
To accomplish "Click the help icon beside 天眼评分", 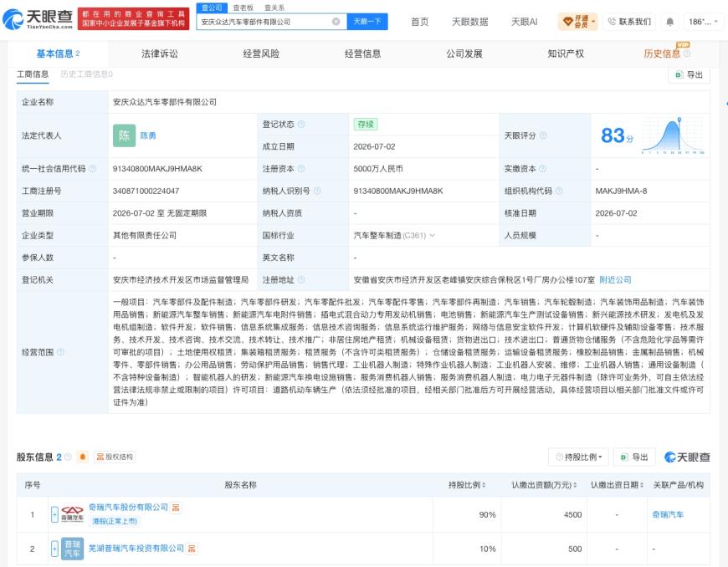I will click(x=543, y=135).
